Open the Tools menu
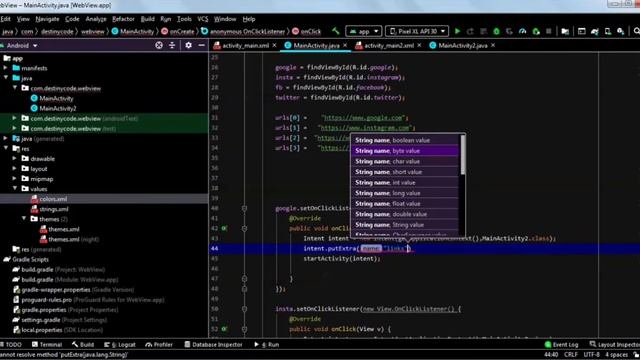The width and height of the screenshot is (640, 360). [184, 19]
